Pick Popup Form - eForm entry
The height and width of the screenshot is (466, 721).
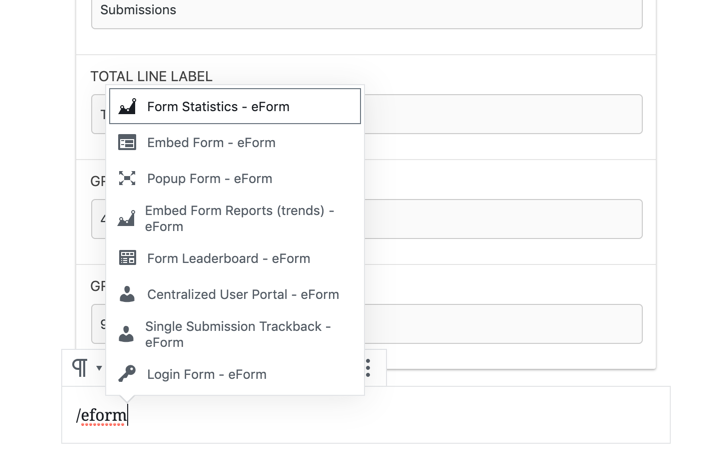[235, 178]
